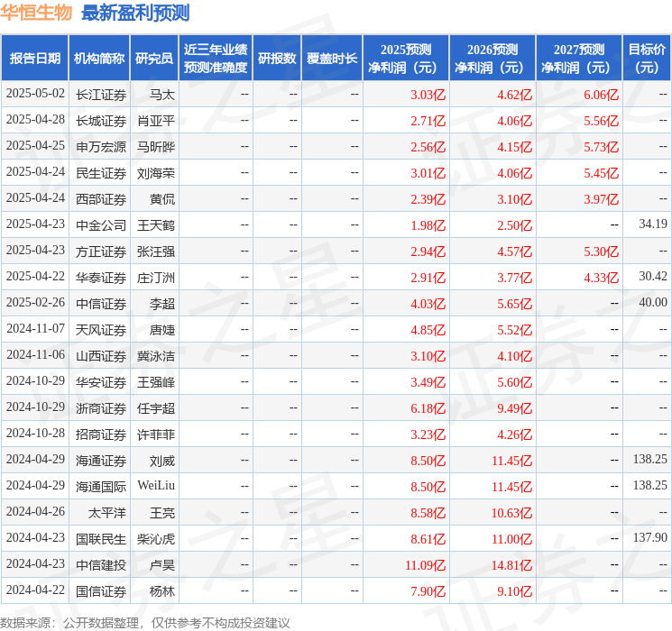
Task: Click the 华恒生物 title text
Action: [x=36, y=13]
